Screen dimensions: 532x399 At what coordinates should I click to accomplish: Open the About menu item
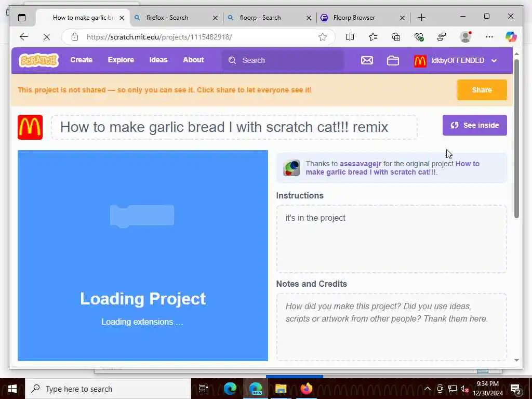193,60
